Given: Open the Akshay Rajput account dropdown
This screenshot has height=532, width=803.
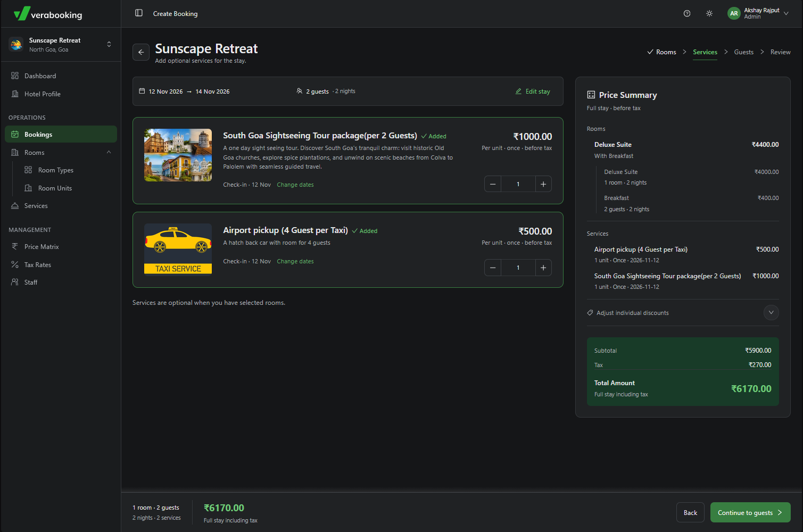Looking at the screenshot, I should pos(786,14).
